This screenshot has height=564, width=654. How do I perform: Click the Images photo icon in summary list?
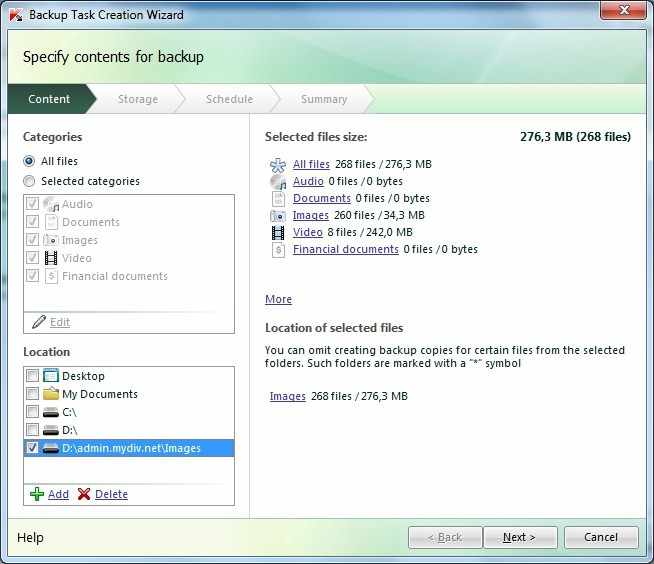[278, 216]
